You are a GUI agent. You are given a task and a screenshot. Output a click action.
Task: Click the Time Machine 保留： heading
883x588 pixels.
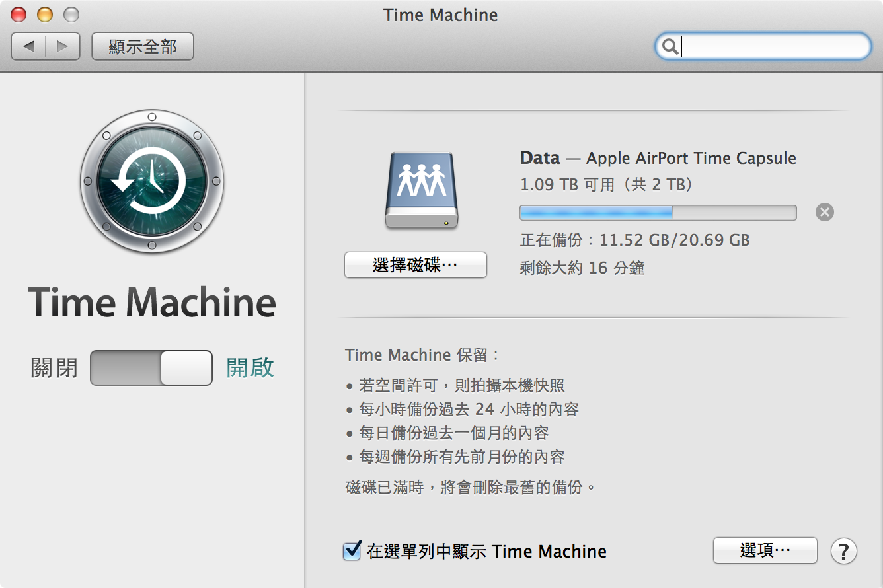pos(423,355)
